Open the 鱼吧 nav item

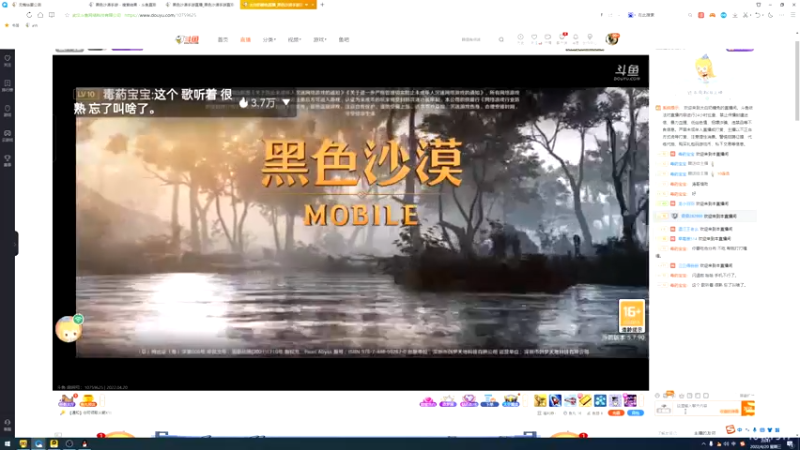[x=344, y=39]
